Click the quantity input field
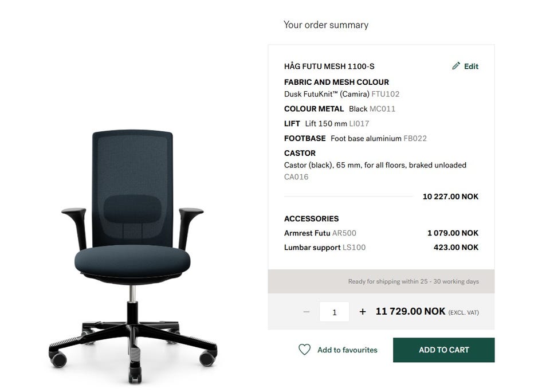Image resolution: width=550 pixels, height=392 pixels. pyautogui.click(x=334, y=312)
